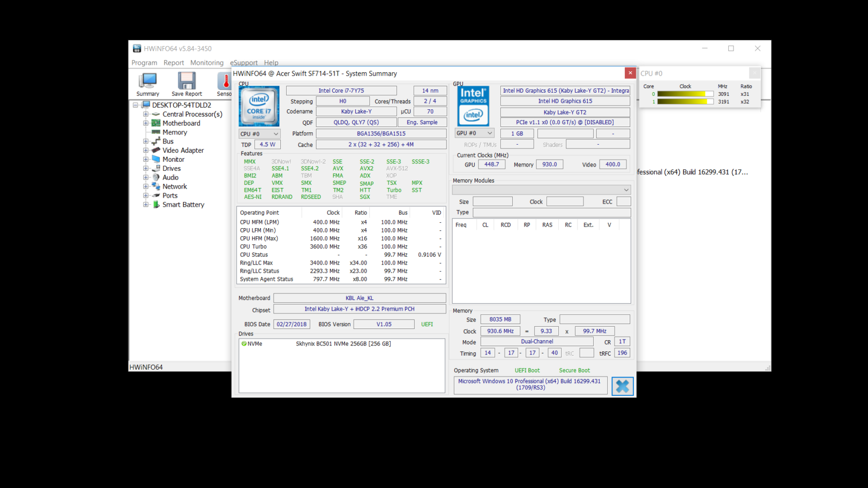Expand the Motherboard tree node

(146, 123)
